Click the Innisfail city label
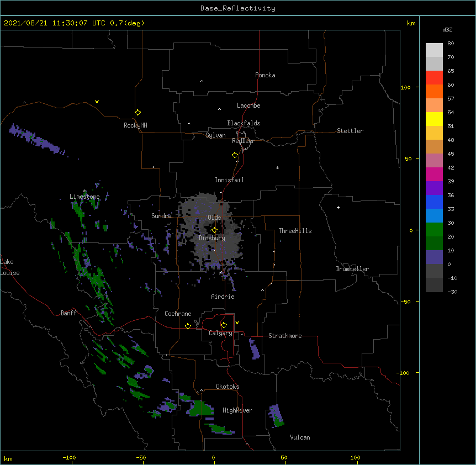476x465 pixels. coord(229,180)
